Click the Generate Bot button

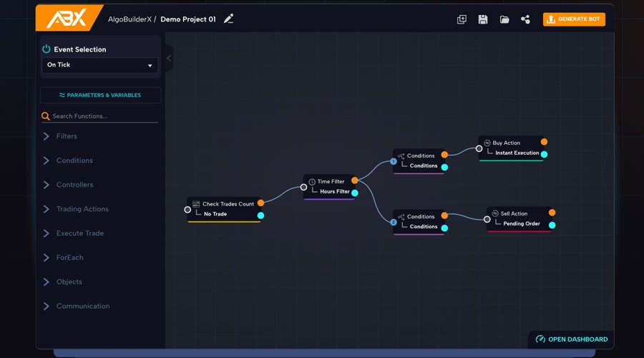[574, 19]
